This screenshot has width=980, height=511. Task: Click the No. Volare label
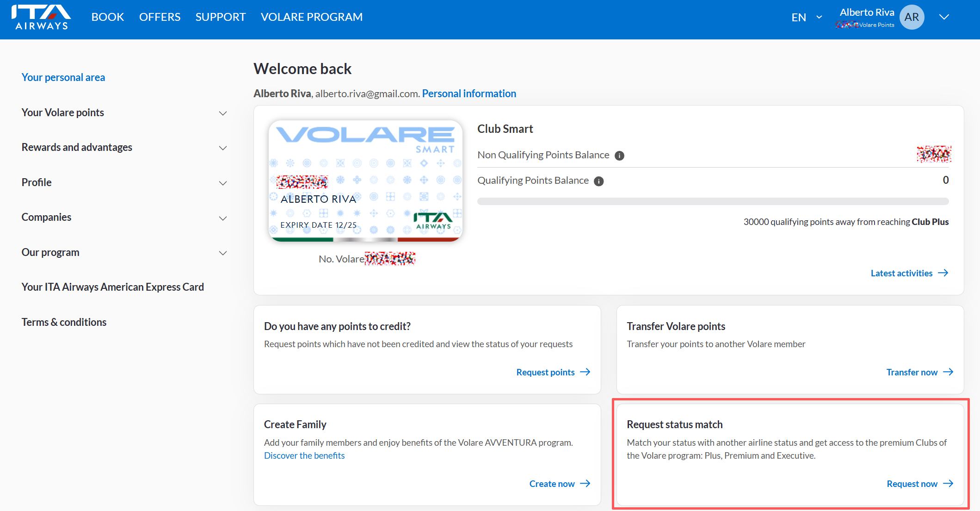341,259
